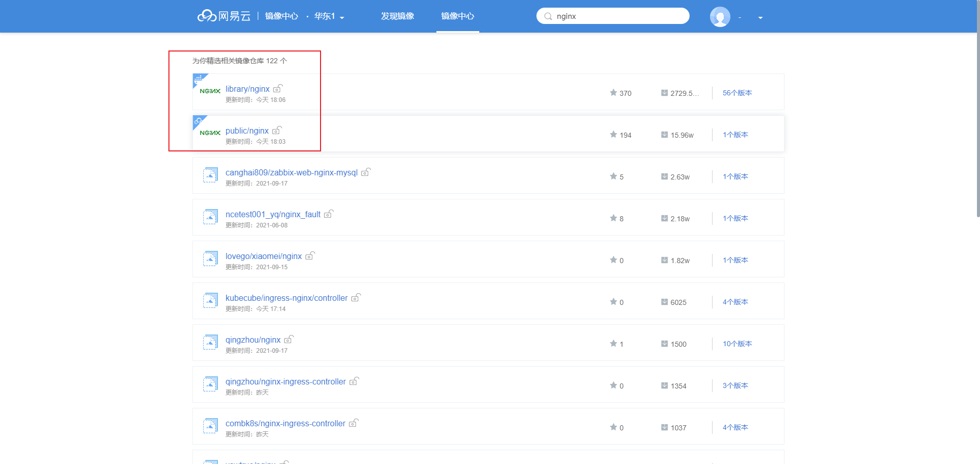Click the unlock icon beside kubecube/ingress-nginx/controller
The image size is (980, 464).
point(356,297)
